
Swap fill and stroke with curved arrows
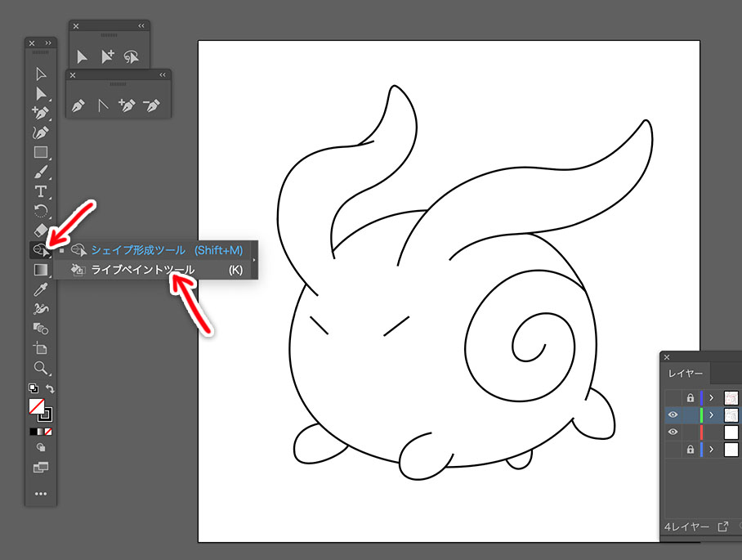50,388
